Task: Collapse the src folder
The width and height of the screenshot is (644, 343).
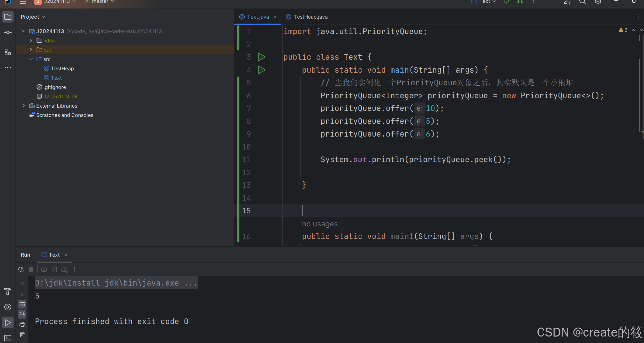Action: pyautogui.click(x=31, y=59)
